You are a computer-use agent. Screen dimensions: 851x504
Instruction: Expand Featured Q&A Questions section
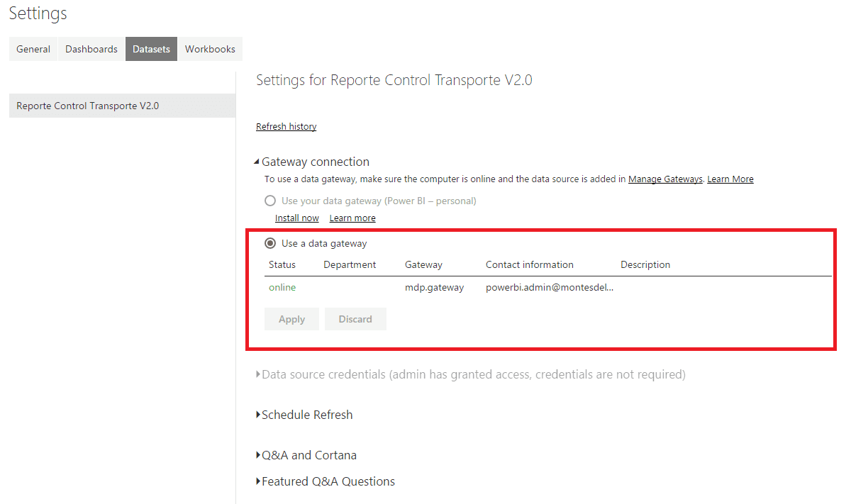(x=258, y=481)
